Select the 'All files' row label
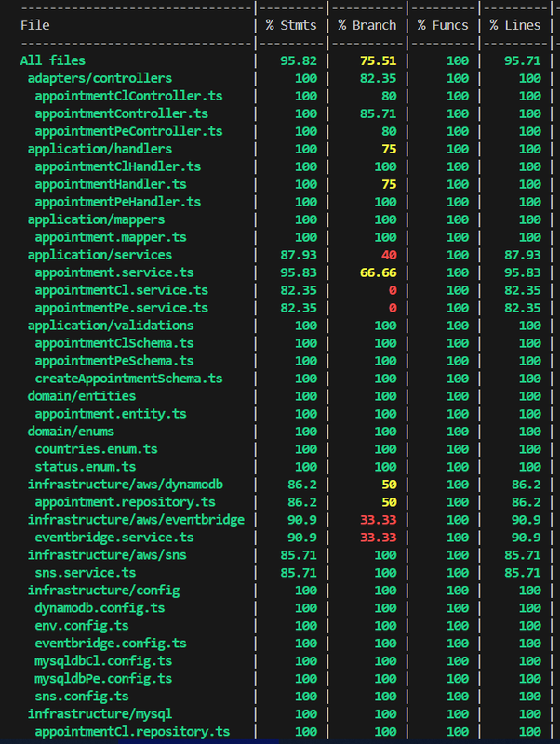 click(x=53, y=60)
